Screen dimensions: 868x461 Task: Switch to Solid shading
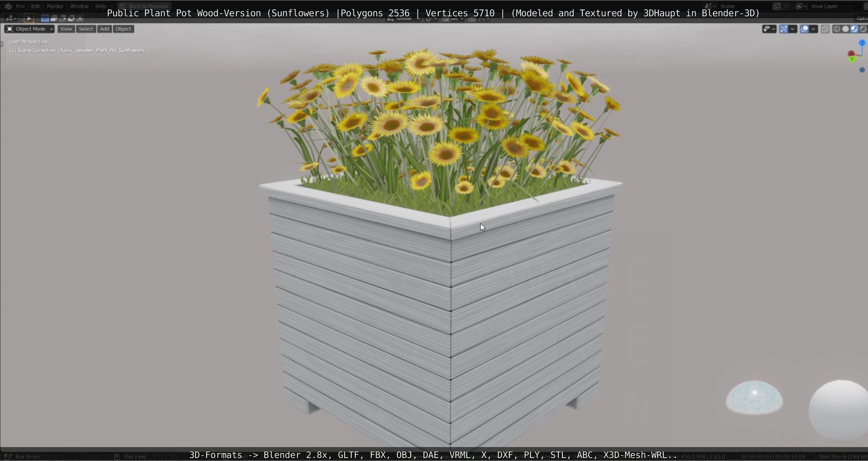(845, 29)
